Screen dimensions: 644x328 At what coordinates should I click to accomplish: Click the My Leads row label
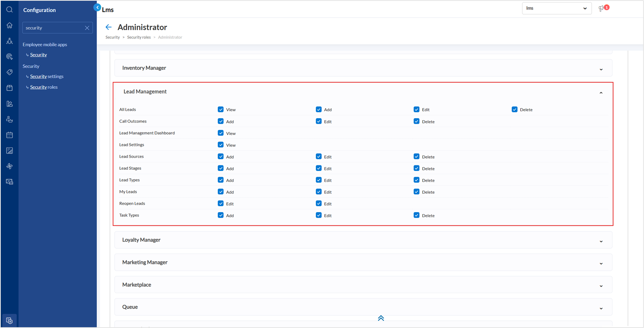pyautogui.click(x=128, y=192)
